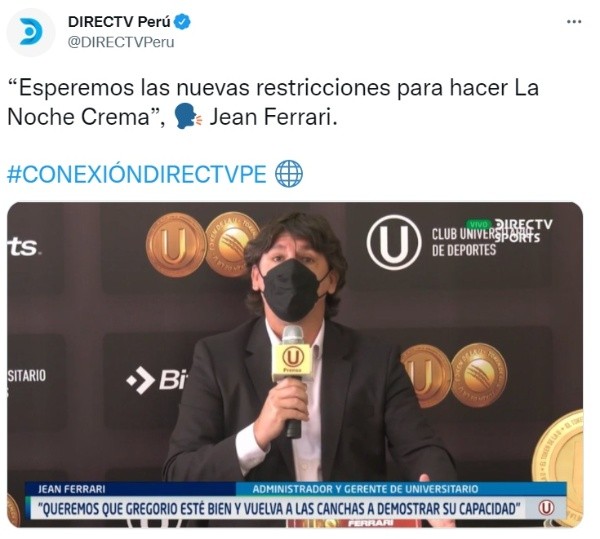The image size is (600, 539).
Task: Click the blue verified badge icon
Action: (x=183, y=22)
